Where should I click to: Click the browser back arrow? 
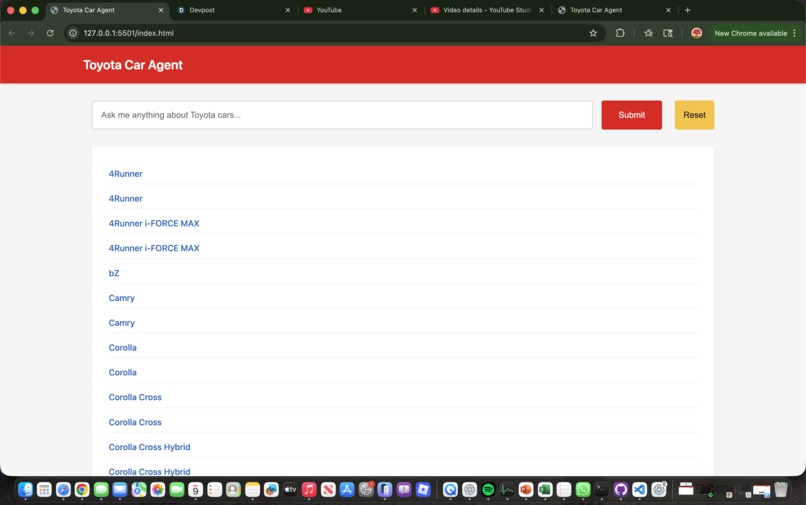click(x=12, y=33)
